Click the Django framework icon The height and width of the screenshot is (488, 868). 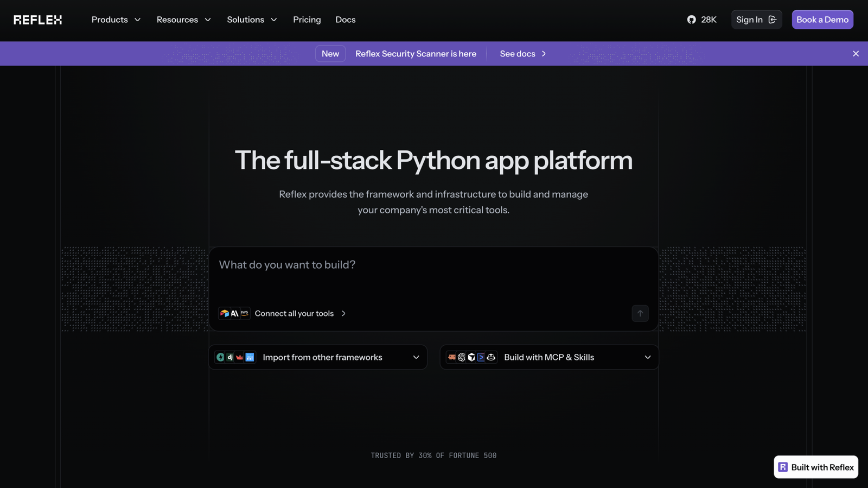pyautogui.click(x=230, y=357)
